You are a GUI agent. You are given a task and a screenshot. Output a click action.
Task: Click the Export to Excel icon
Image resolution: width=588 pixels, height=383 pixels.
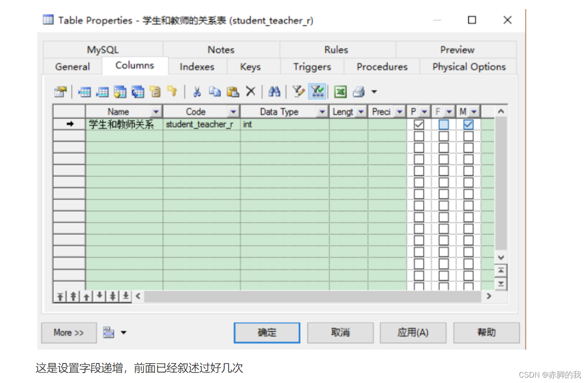pos(341,91)
